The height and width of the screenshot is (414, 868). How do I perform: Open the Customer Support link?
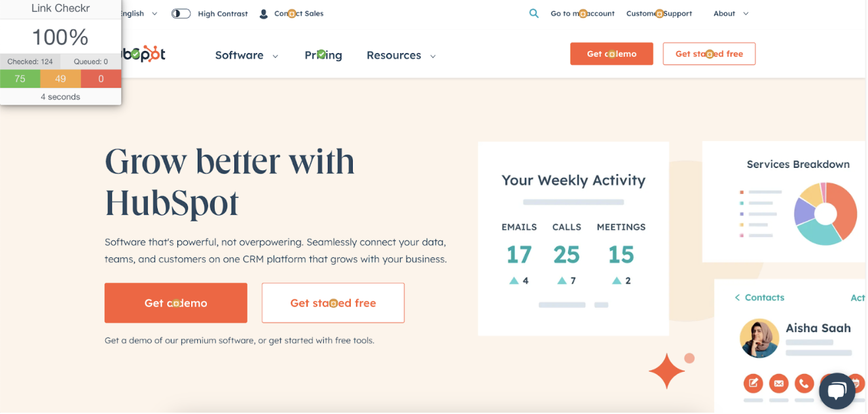[x=659, y=13]
